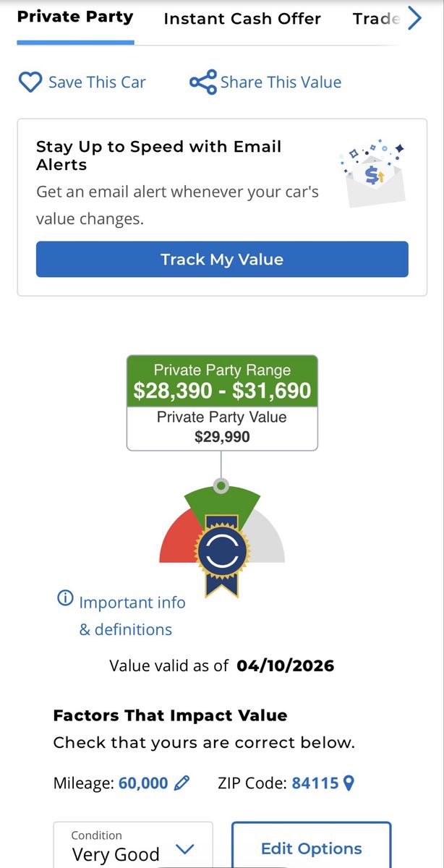Viewport: 444px width, 868px height.
Task: Click the 60,000 mileage value
Action: point(143,783)
